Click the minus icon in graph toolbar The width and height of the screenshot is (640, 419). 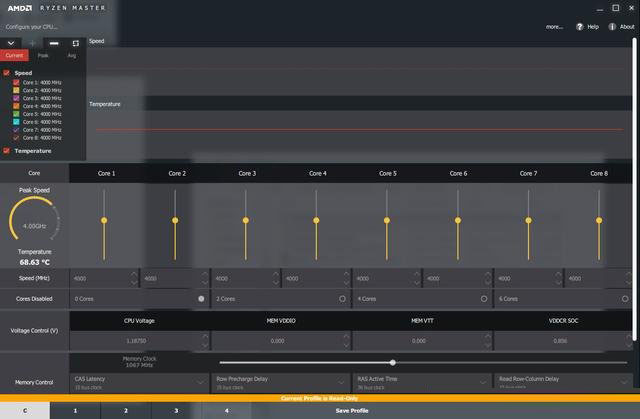pos(54,43)
